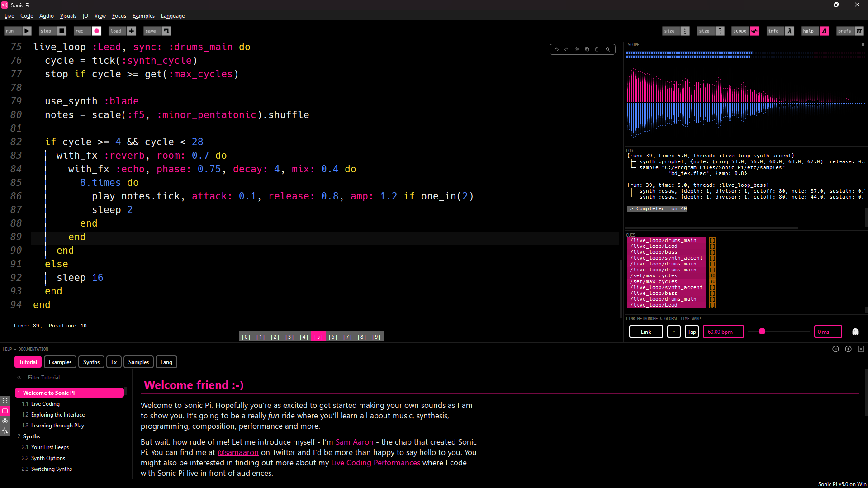
Task: Open the Examples help tab
Action: [x=60, y=362]
